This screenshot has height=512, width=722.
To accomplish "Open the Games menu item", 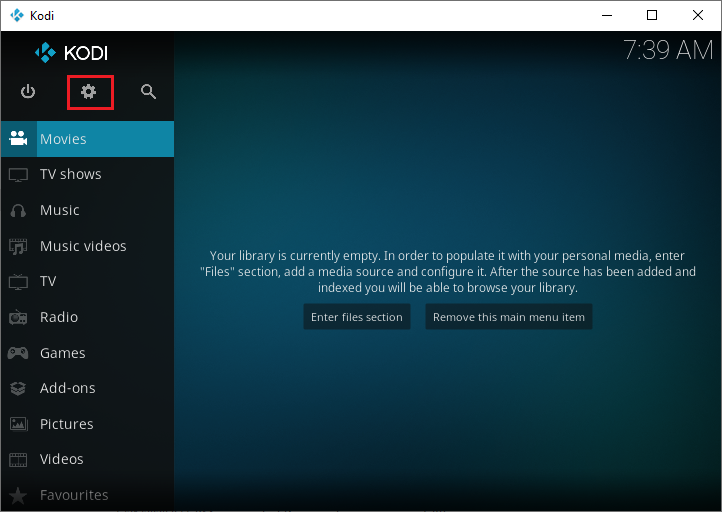I will pyautogui.click(x=87, y=353).
